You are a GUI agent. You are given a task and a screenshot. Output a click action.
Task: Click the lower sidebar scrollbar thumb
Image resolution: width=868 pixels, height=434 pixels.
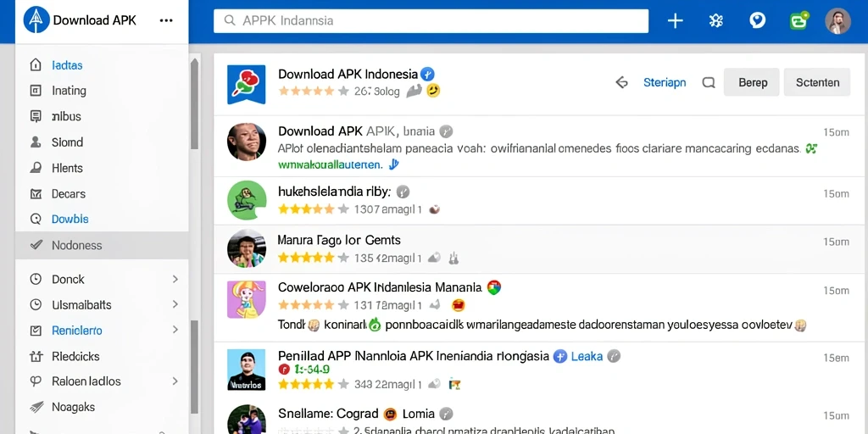click(x=194, y=367)
